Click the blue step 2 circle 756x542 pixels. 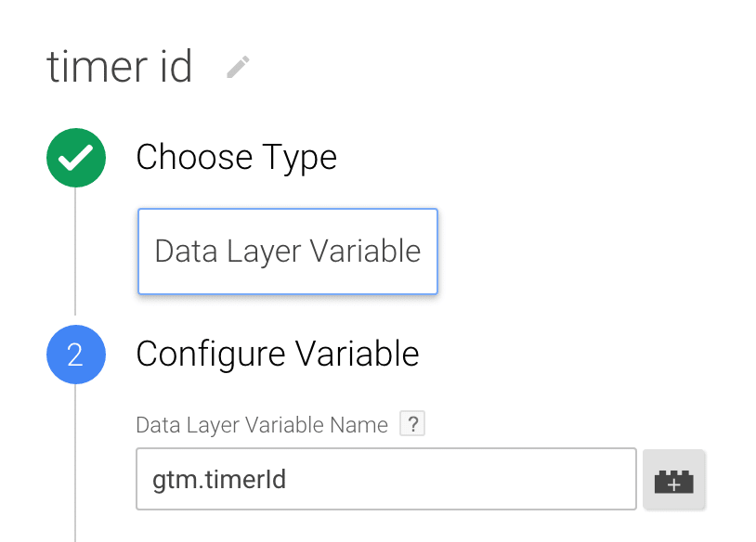tap(76, 355)
